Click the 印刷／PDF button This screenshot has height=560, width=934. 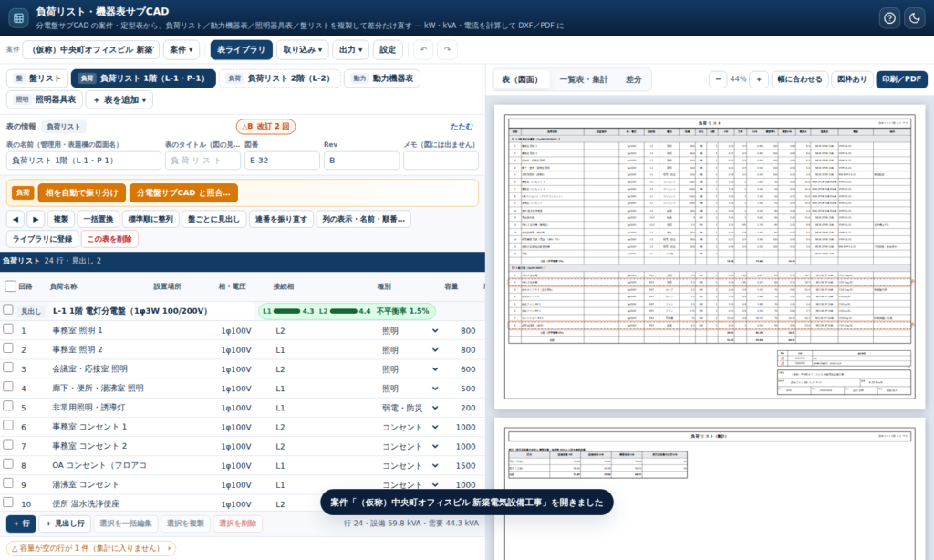click(x=901, y=79)
